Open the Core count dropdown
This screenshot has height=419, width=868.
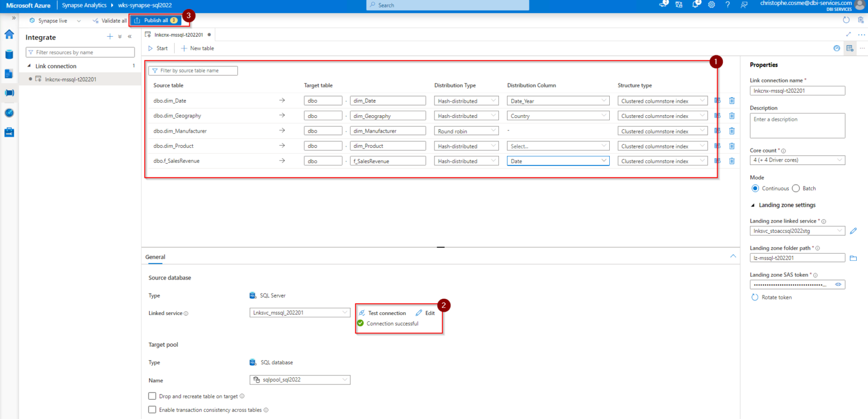[797, 160]
